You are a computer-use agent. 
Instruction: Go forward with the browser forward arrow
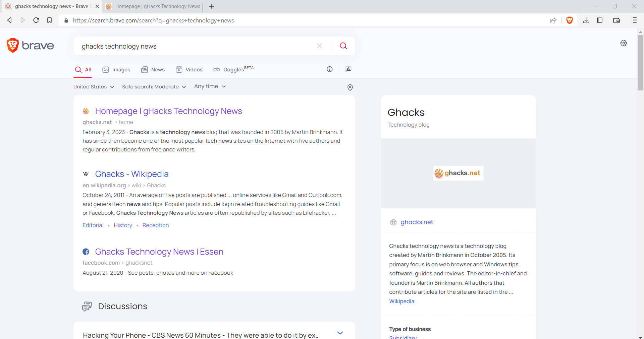[x=23, y=20]
